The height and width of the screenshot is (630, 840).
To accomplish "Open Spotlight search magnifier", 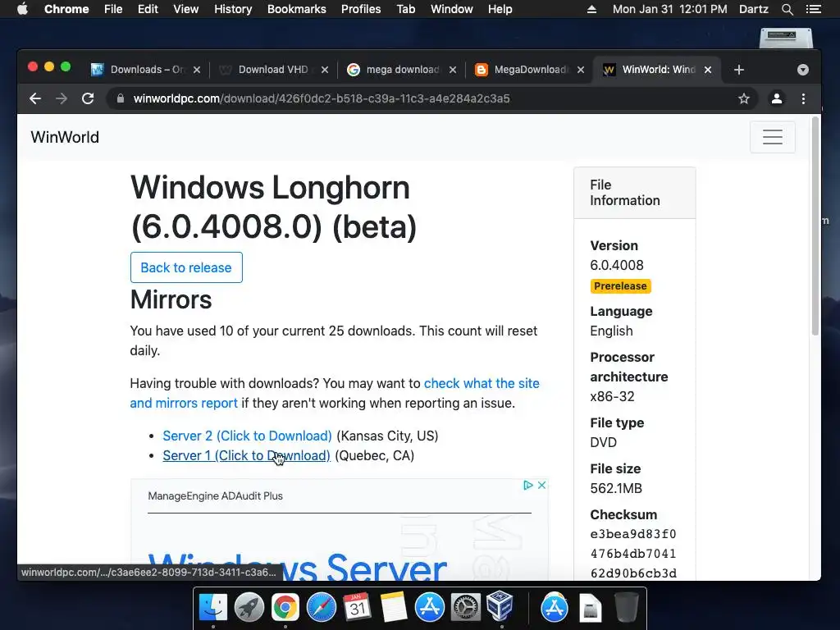I will (x=787, y=9).
